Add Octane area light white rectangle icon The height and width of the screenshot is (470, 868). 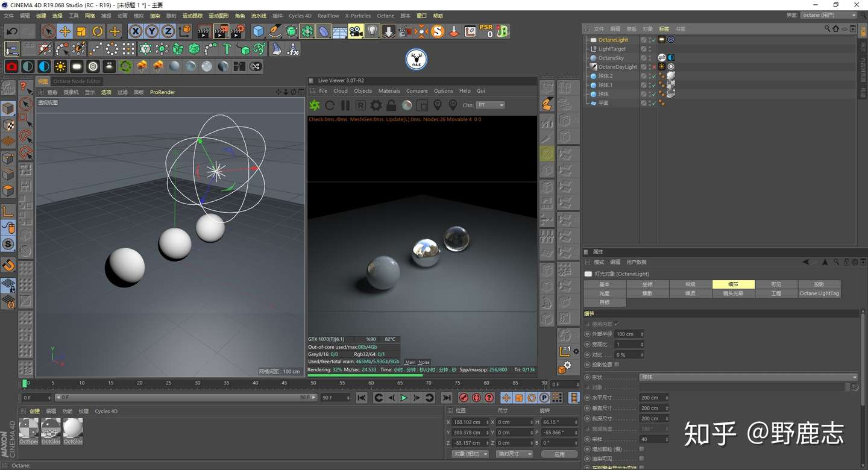pos(77,66)
